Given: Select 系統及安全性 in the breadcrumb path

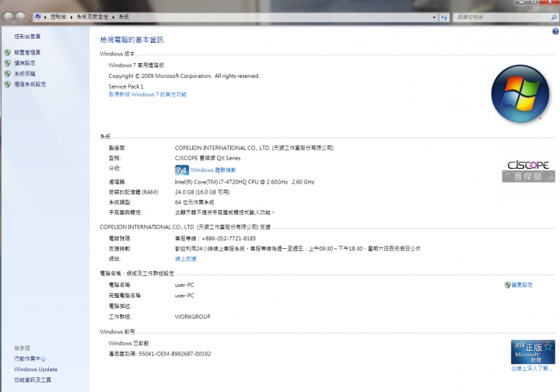Looking at the screenshot, I should 92,17.
